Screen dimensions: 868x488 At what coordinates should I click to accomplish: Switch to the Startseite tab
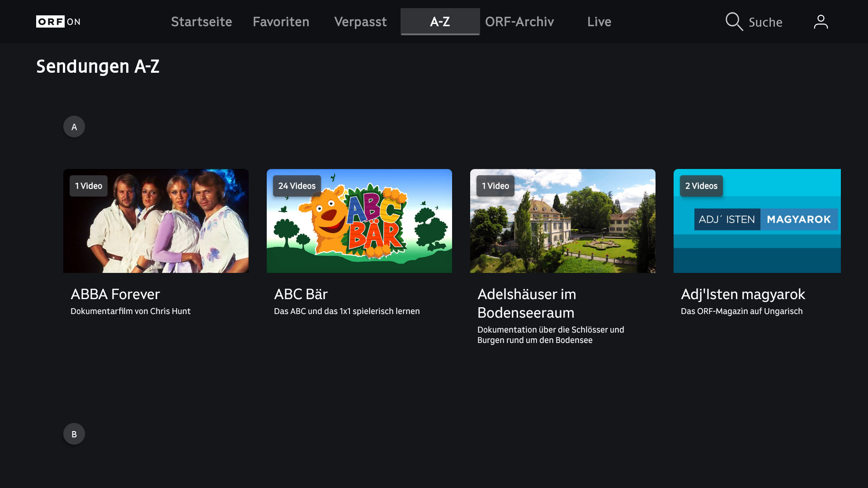coord(202,21)
